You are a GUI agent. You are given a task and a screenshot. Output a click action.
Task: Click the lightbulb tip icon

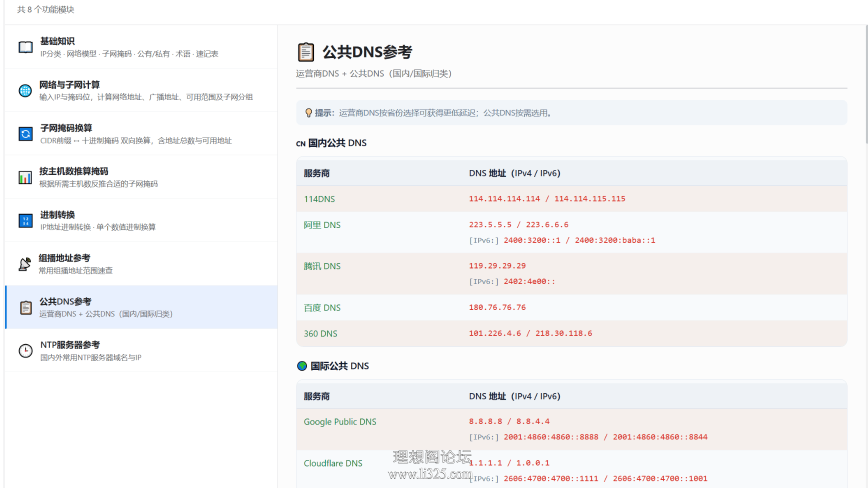click(308, 113)
